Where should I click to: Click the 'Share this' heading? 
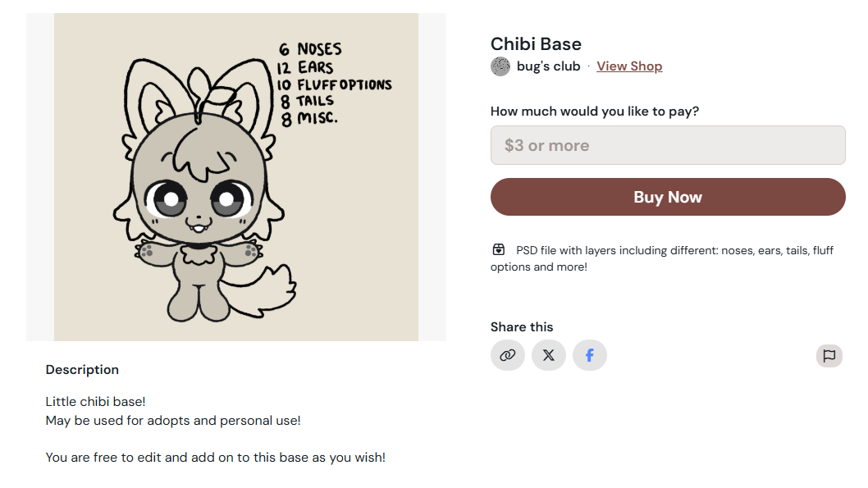point(522,327)
